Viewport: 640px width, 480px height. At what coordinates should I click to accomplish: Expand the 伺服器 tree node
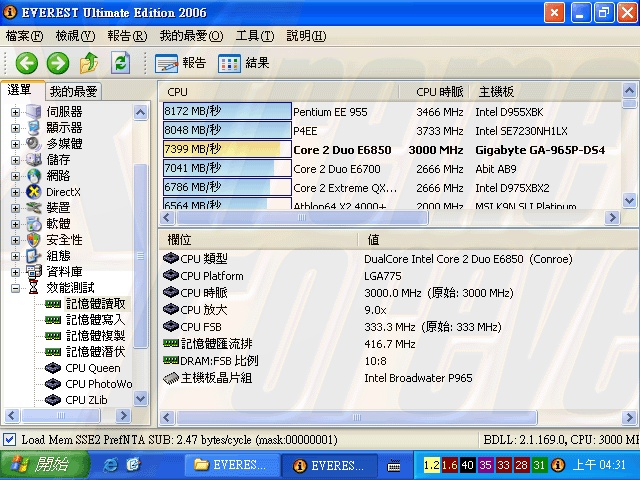coord(15,112)
